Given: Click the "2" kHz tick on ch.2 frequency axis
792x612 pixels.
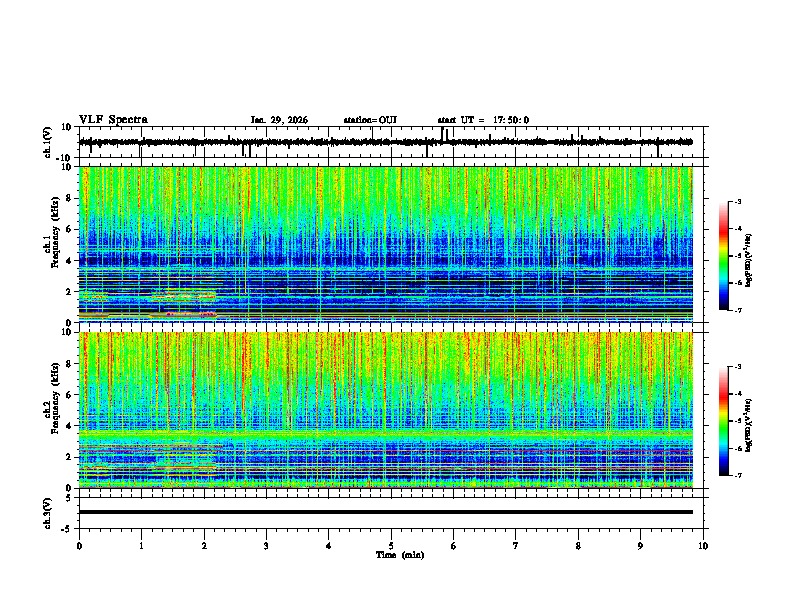Looking at the screenshot, I should (x=69, y=457).
